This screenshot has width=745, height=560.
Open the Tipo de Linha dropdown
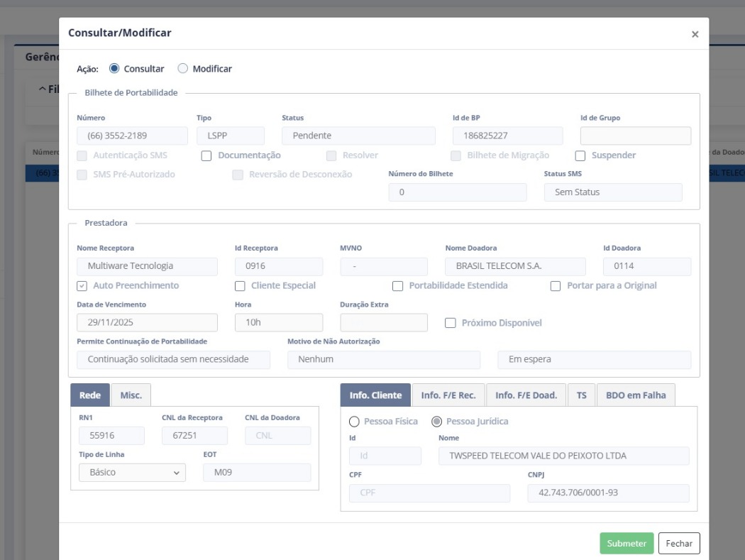coord(132,473)
